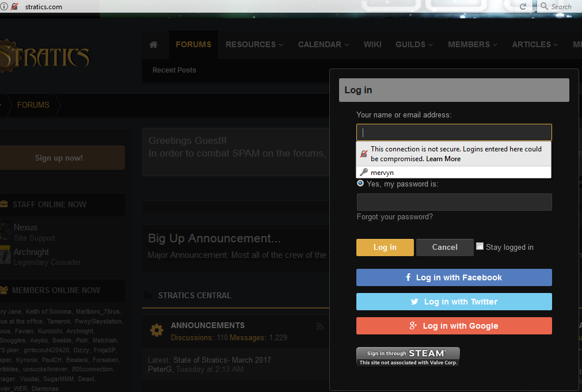Open the Wiki menu item

[x=372, y=44]
